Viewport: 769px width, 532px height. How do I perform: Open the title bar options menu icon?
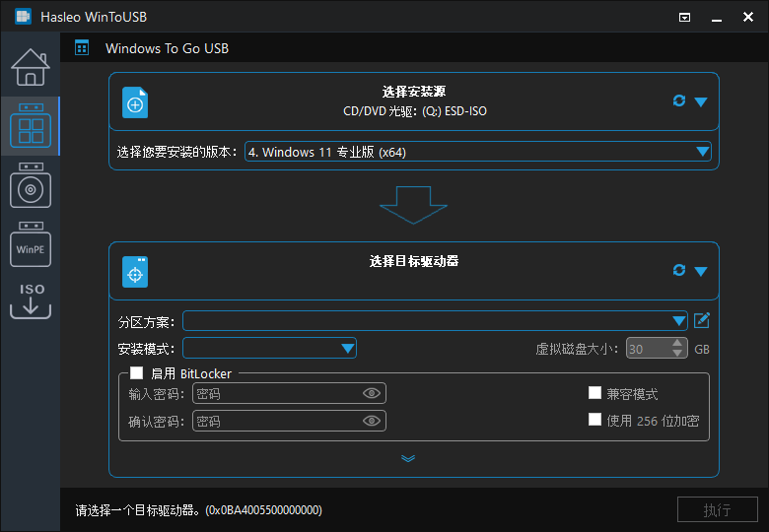click(x=684, y=17)
